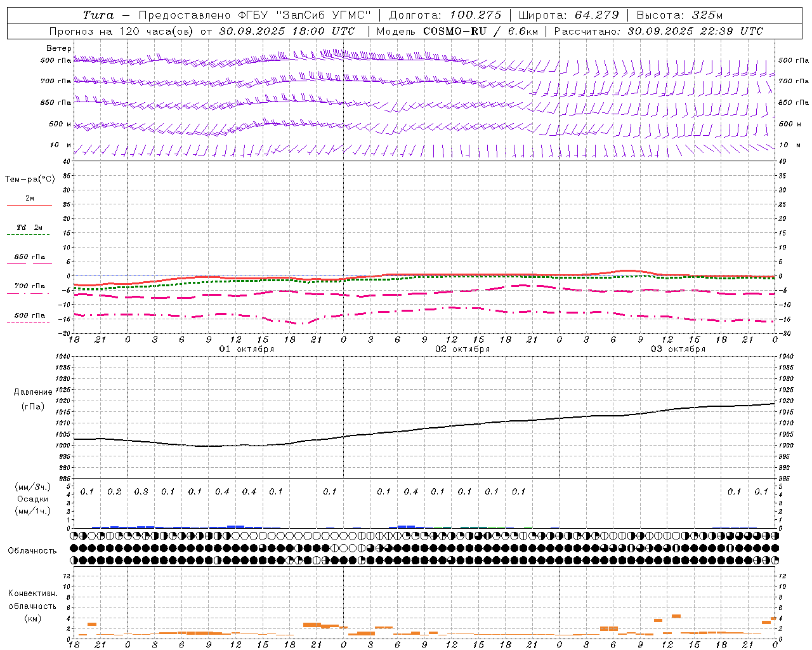The width and height of the screenshot is (812, 650).
Task: Click the Td 2м dew point legend label
Action: 29,227
